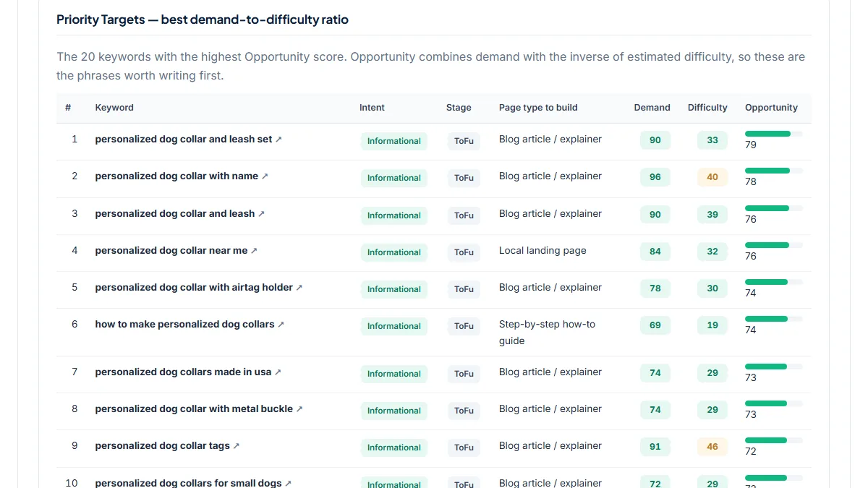
Task: Click the arrow icon beside the 'leash set' keyword
Action: click(x=279, y=140)
